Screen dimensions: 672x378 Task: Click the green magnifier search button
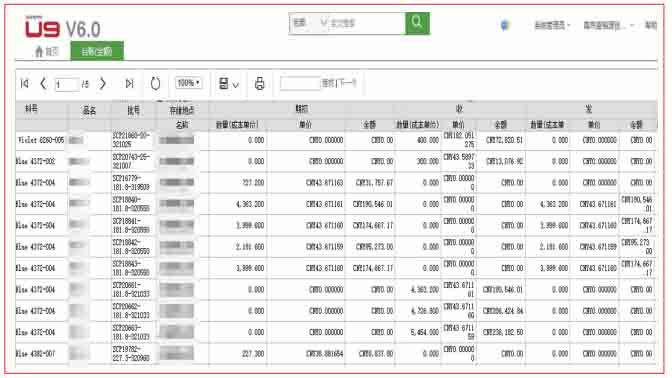tap(417, 23)
